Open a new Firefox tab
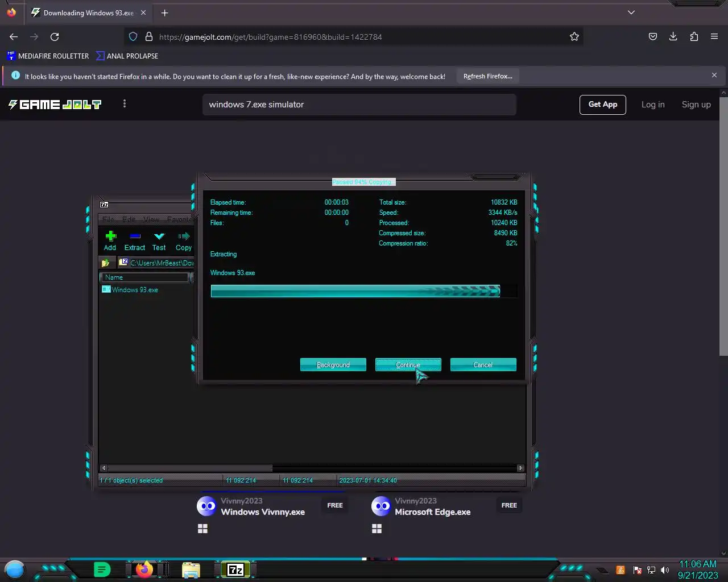 (164, 13)
